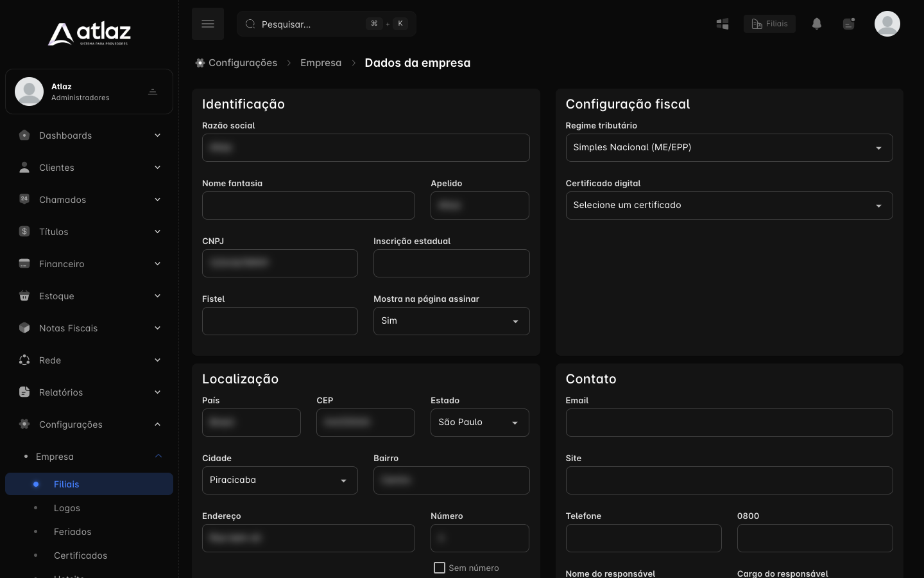This screenshot has width=924, height=578.
Task: Select Filiais in the sidebar
Action: [89, 484]
